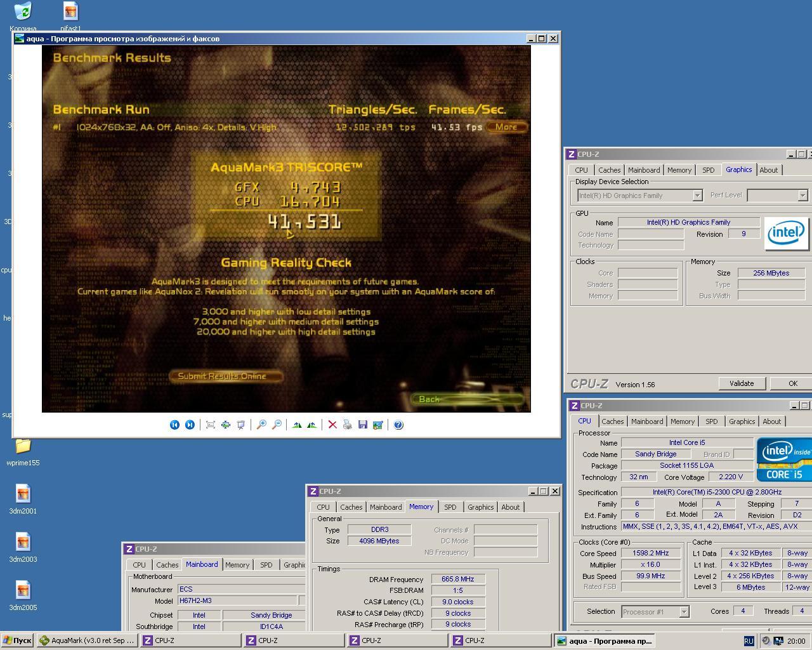Open viewer help with the question mark icon
This screenshot has height=650, width=812.
click(x=398, y=425)
